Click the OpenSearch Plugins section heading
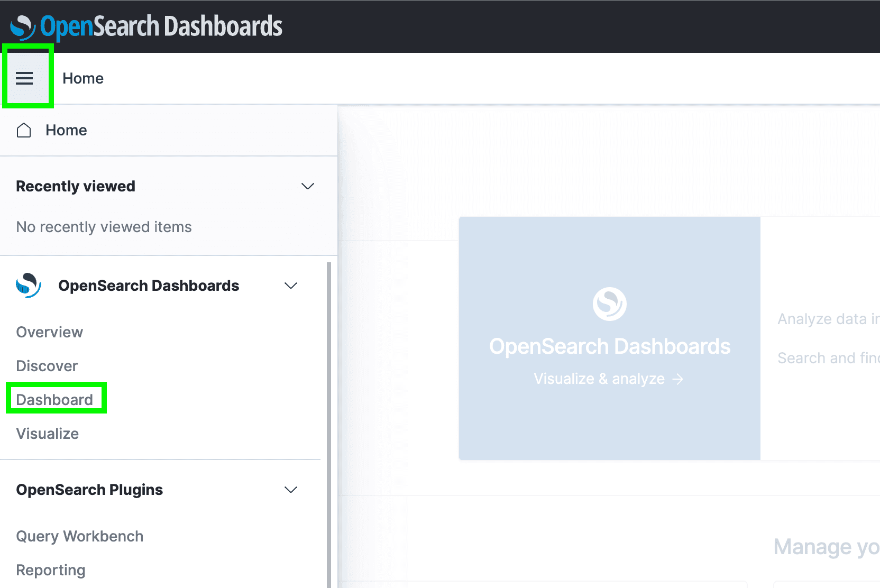Image resolution: width=880 pixels, height=588 pixels. (x=89, y=490)
